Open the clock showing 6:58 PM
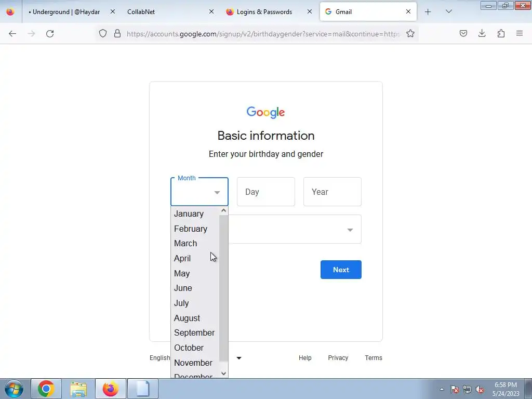This screenshot has height=399, width=532. coord(506,389)
